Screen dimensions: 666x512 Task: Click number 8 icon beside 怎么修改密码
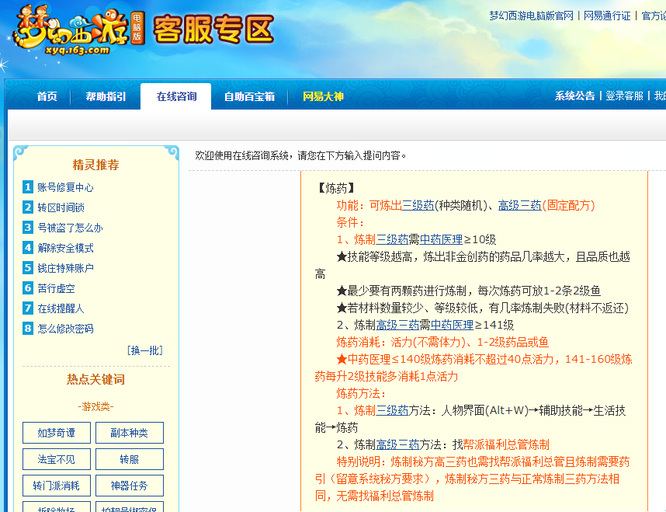click(x=28, y=328)
